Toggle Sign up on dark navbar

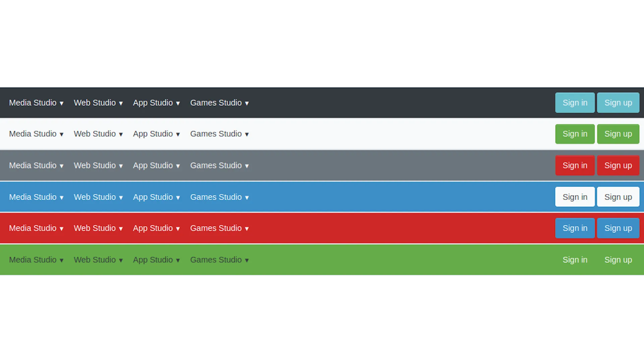pyautogui.click(x=619, y=103)
